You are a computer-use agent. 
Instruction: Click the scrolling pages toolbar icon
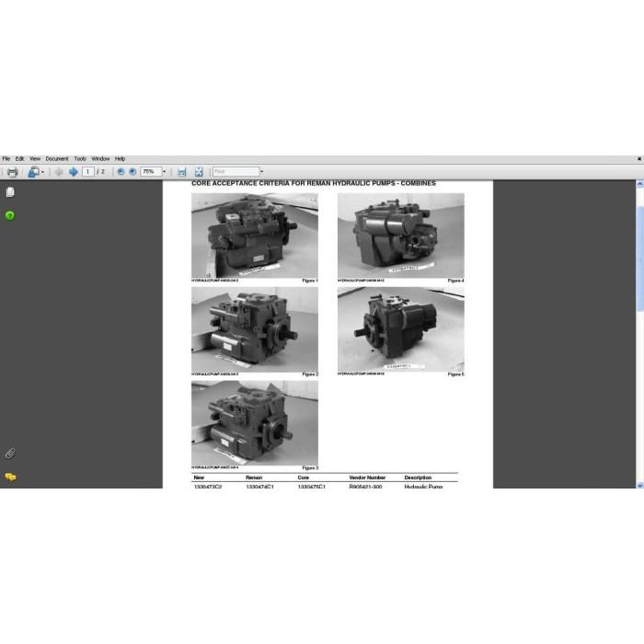tap(182, 172)
